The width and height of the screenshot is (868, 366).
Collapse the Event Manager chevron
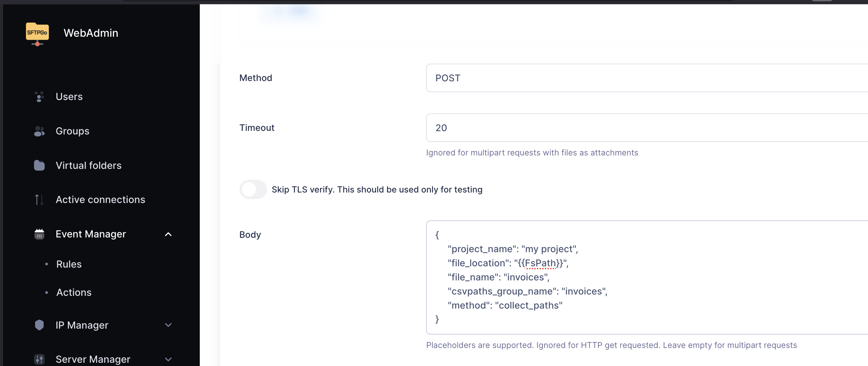point(168,234)
